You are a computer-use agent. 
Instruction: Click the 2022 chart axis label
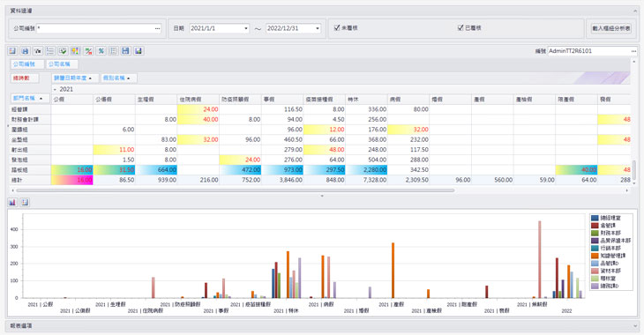[566, 311]
